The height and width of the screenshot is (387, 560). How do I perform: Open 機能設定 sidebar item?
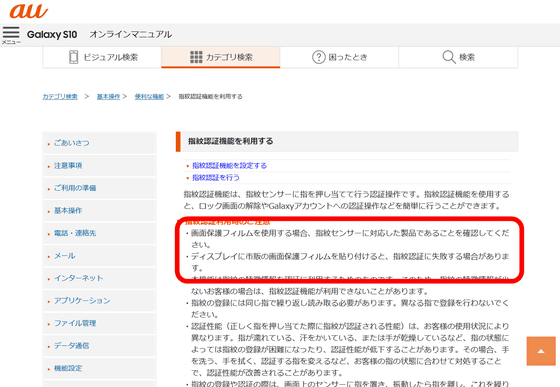coord(100,368)
